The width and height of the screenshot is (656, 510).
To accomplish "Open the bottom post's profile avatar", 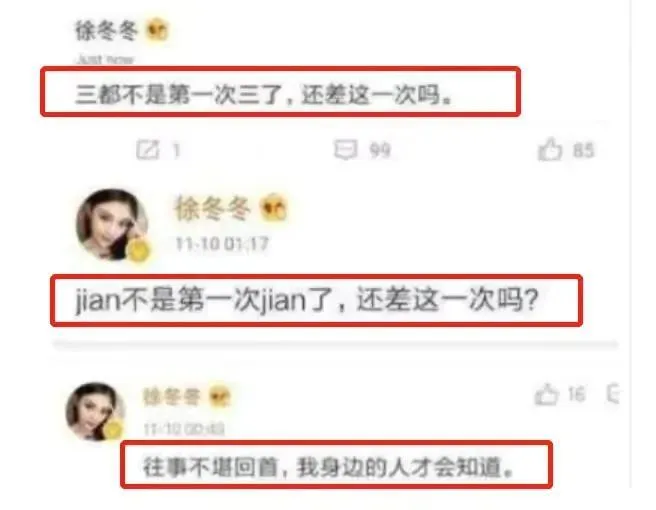I will click(x=95, y=411).
